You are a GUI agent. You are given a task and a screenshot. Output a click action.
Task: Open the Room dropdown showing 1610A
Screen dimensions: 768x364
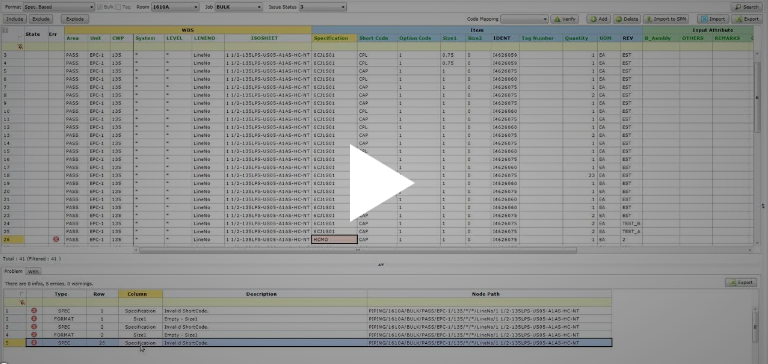pyautogui.click(x=175, y=7)
